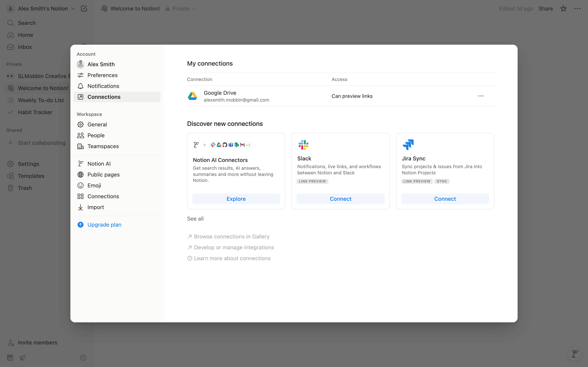Click the new page compose icon
588x367 pixels.
84,9
